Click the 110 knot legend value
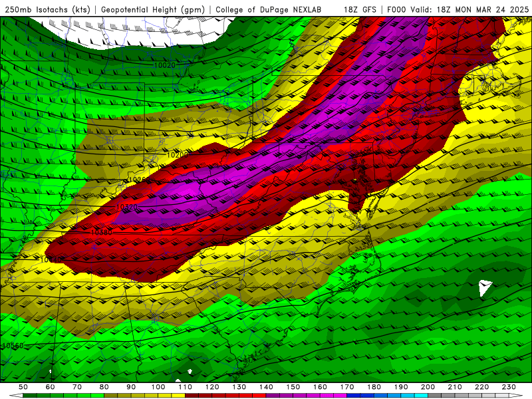 pos(185,387)
